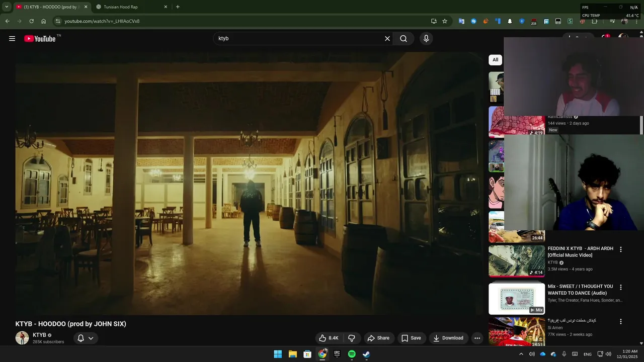
Task: Open the blue shield extension icon
Action: click(x=522, y=21)
